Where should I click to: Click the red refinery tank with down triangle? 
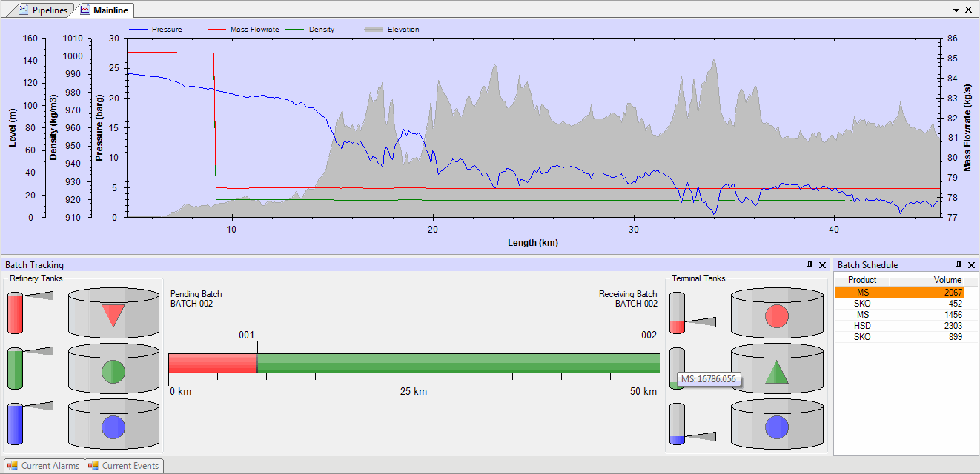click(113, 314)
